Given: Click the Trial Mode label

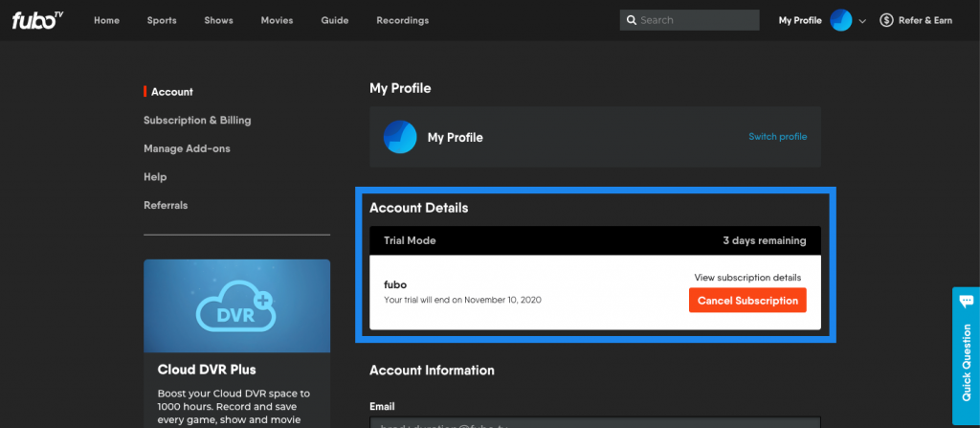Looking at the screenshot, I should 410,240.
